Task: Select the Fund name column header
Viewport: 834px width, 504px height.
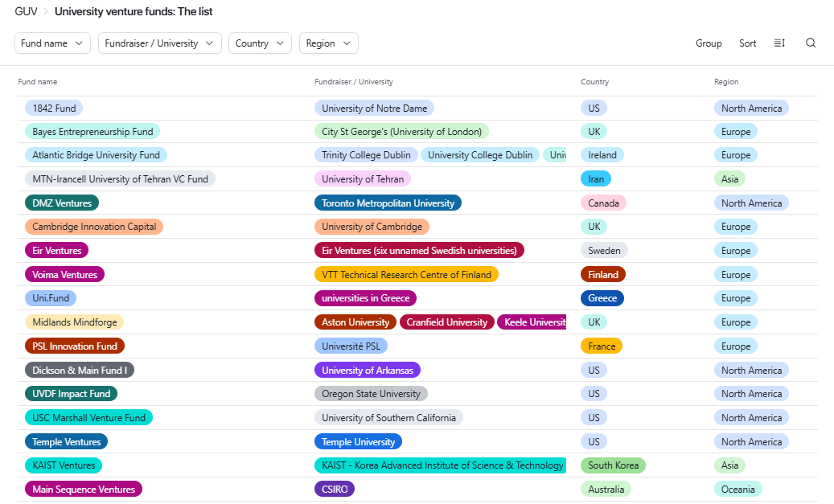Action: 38,82
